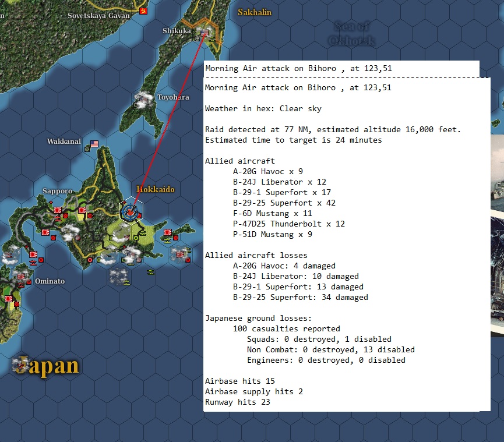Select the green unit marker under Wakkanai label
The width and height of the screenshot is (504, 442).
click(87, 149)
